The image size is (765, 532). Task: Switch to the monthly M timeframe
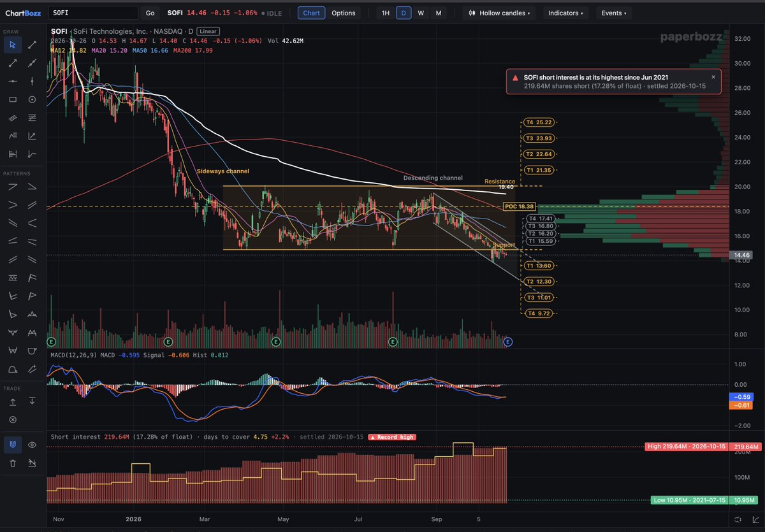tap(438, 13)
